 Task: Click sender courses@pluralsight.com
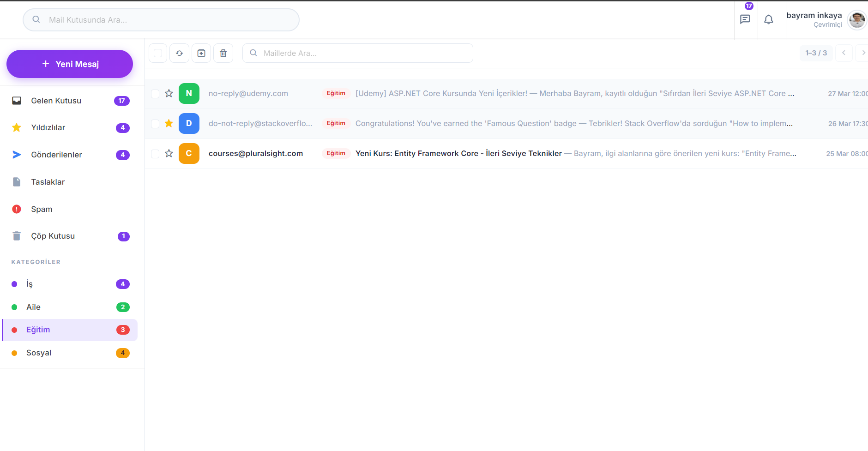coord(256,153)
